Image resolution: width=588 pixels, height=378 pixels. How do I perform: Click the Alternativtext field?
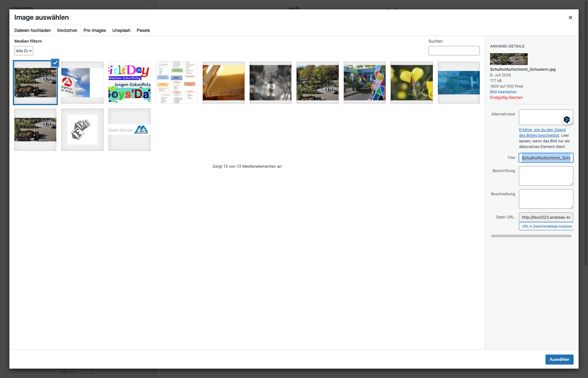click(x=546, y=117)
